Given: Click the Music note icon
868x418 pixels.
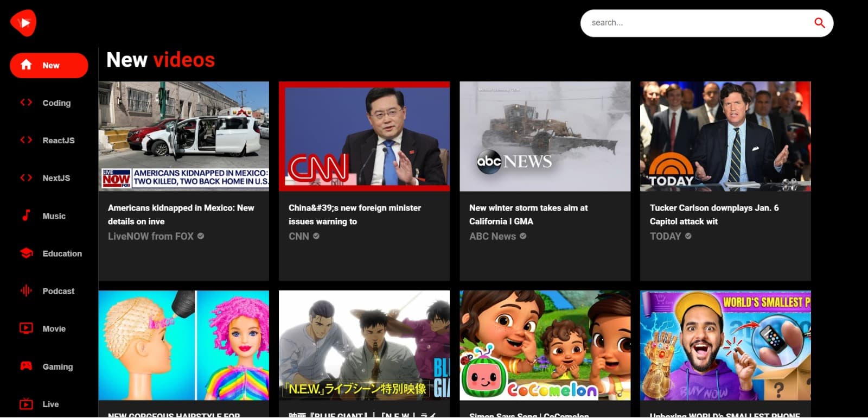Looking at the screenshot, I should [26, 216].
